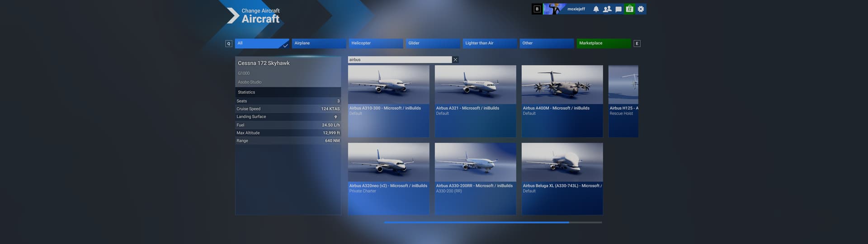Click the Max Altitude 12,999 ft row
This screenshot has height=244, width=868.
click(x=288, y=133)
